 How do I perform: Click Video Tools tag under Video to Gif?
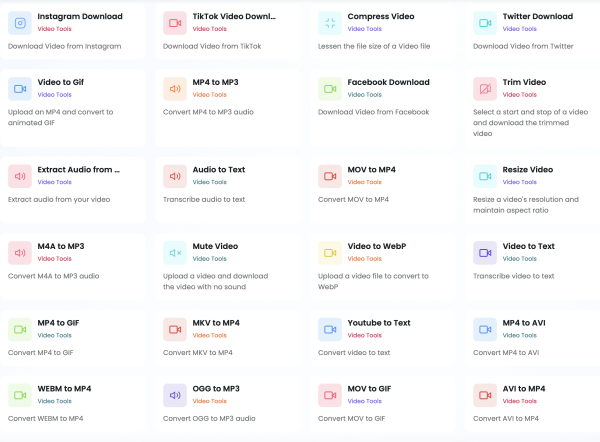[55, 95]
